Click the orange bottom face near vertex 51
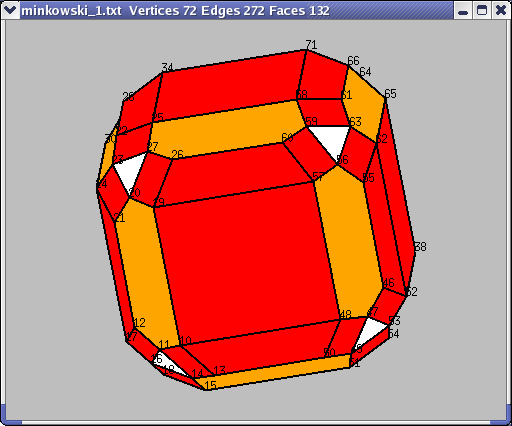Viewport: 512px width, 426px height. tap(273, 372)
